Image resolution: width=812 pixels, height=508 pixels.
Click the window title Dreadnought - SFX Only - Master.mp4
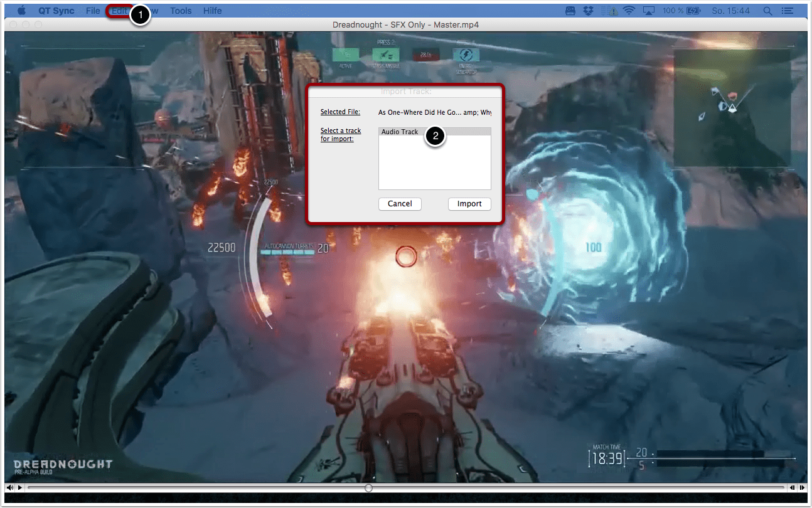point(406,24)
